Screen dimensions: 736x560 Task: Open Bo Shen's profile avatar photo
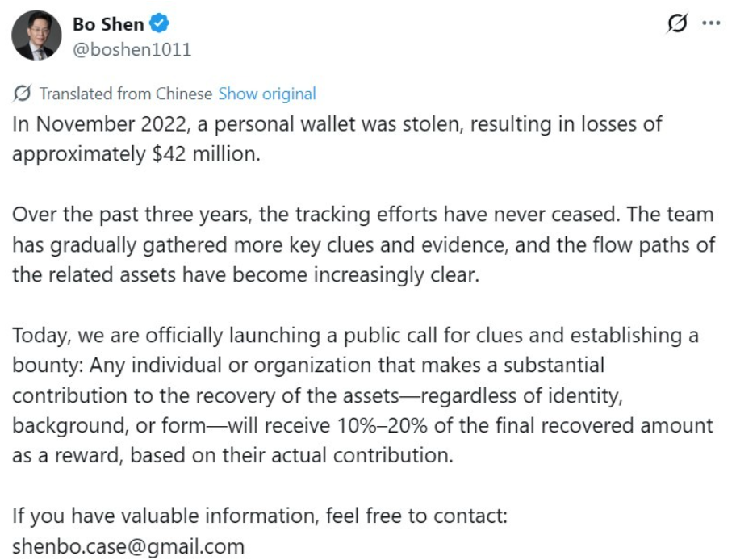(33, 36)
